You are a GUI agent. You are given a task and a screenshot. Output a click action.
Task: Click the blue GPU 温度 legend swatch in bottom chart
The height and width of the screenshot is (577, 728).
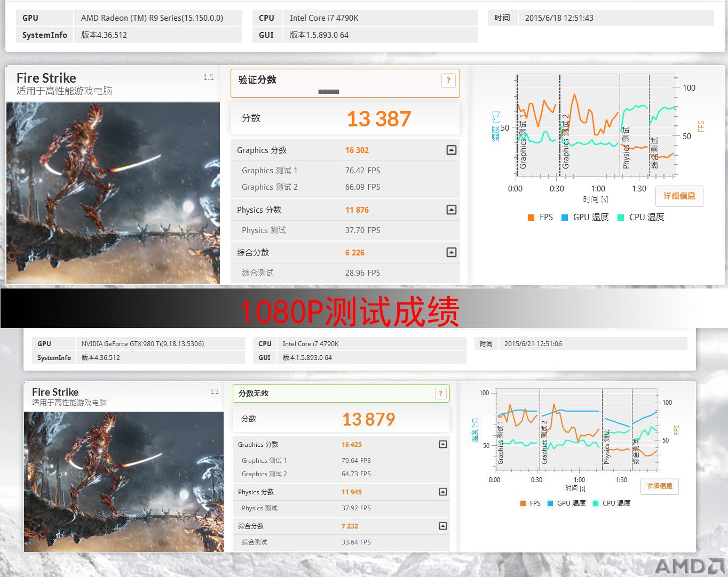pos(550,503)
